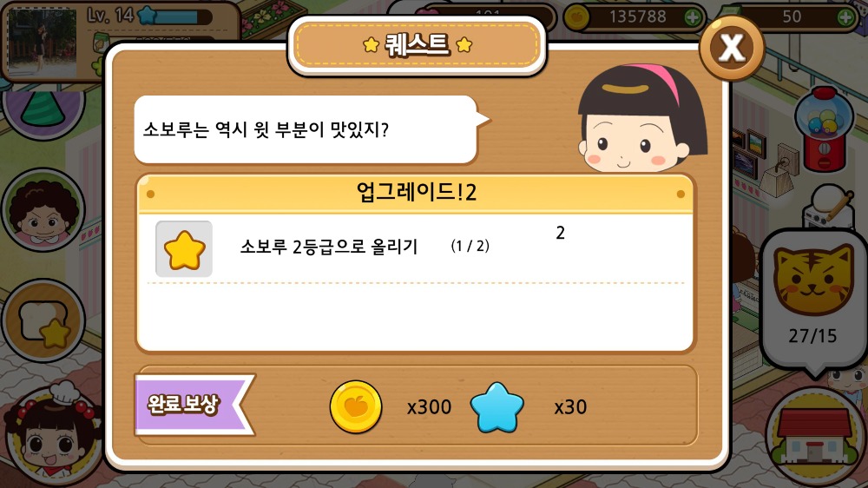The width and height of the screenshot is (868, 488).
Task: Close the quest dialog with X button
Action: click(732, 48)
